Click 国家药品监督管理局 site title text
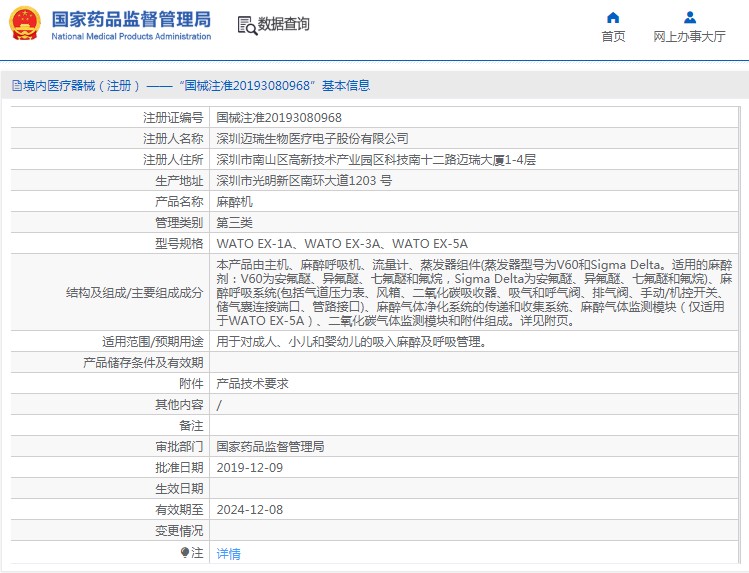The height and width of the screenshot is (573, 749). [x=131, y=19]
